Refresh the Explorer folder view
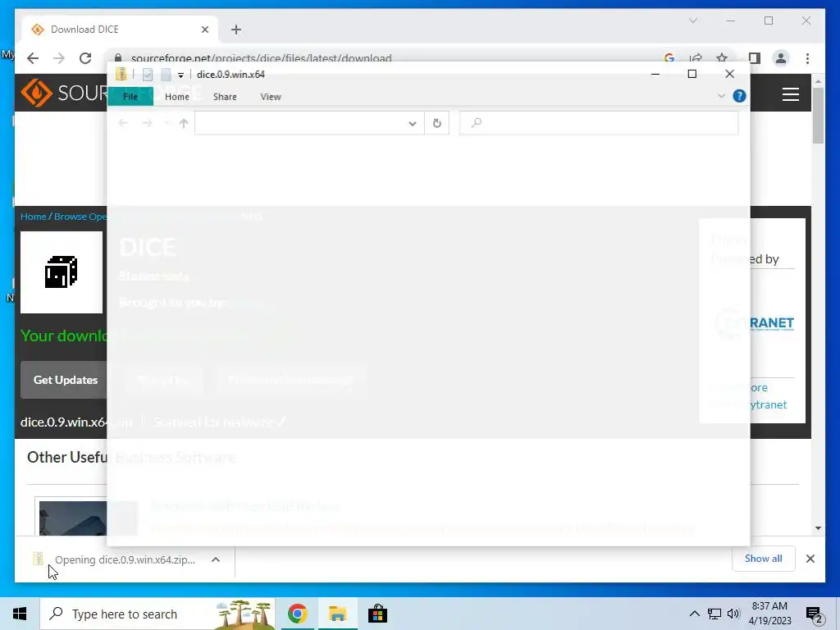Viewport: 840px width, 630px height. click(x=436, y=123)
